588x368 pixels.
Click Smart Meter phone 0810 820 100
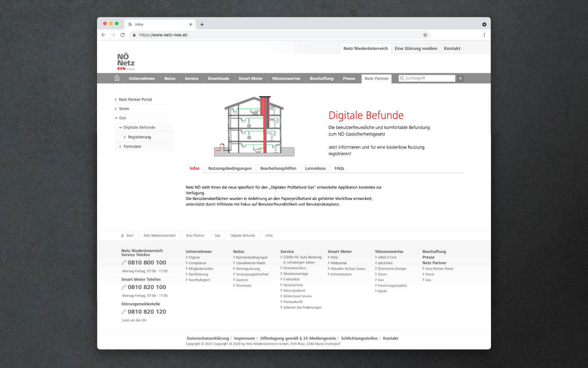147,287
